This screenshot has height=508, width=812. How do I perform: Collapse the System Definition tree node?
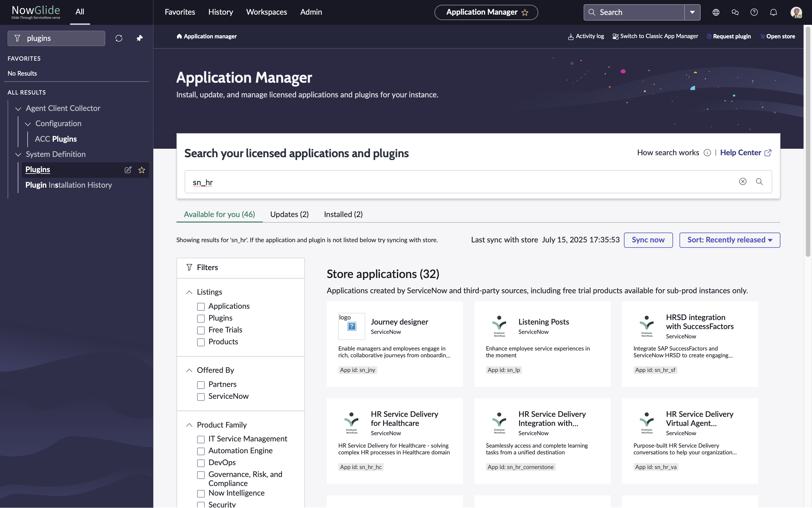(18, 155)
